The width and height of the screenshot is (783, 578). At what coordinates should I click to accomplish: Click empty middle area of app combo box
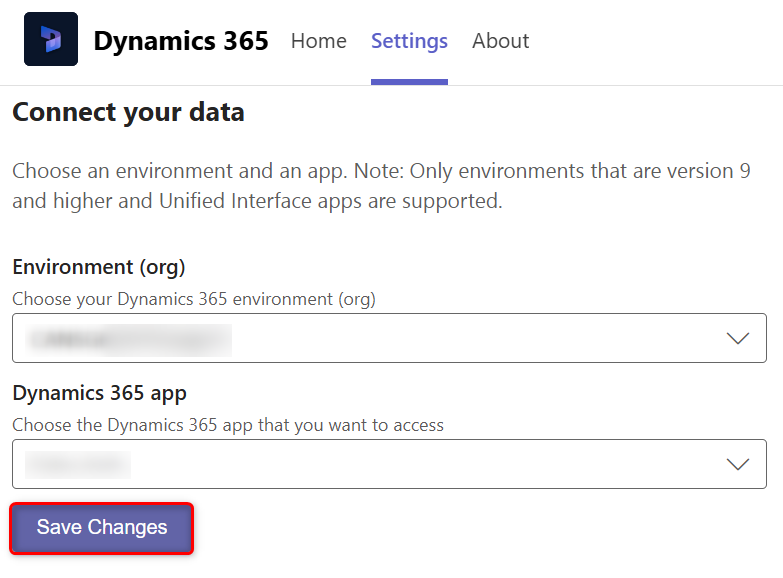tap(420, 464)
